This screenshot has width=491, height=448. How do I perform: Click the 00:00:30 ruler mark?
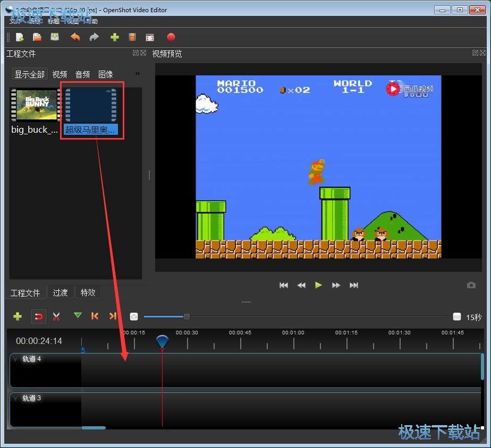pos(187,333)
